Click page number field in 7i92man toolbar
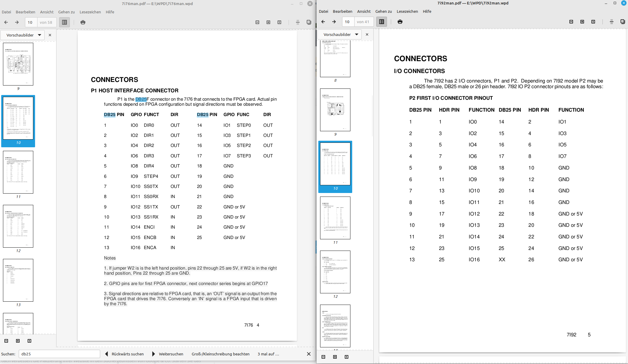The width and height of the screenshot is (628, 364). tap(348, 22)
